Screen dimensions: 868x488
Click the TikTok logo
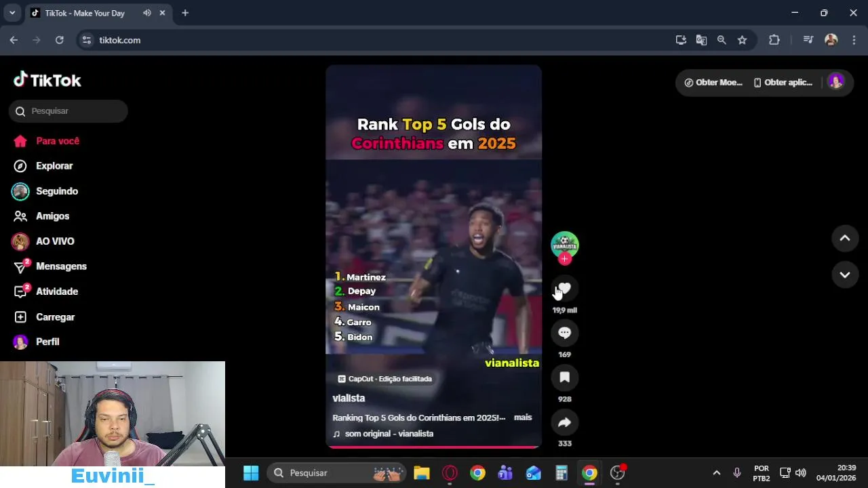pos(47,80)
